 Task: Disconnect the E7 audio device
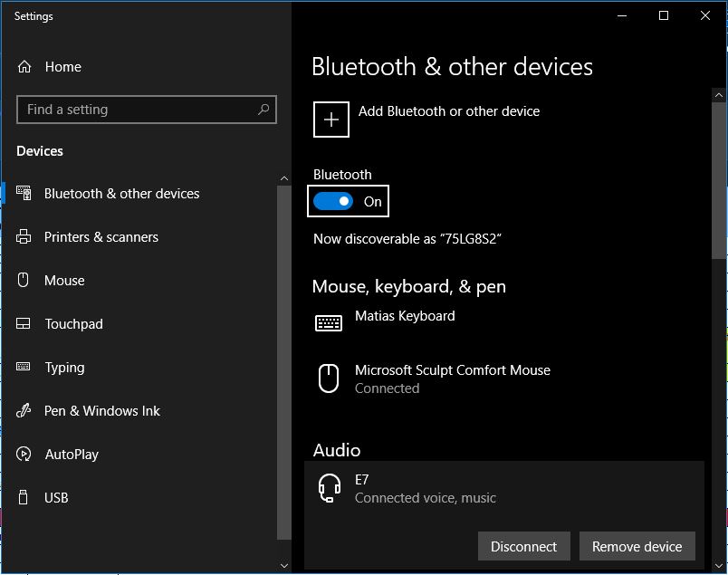(x=523, y=546)
